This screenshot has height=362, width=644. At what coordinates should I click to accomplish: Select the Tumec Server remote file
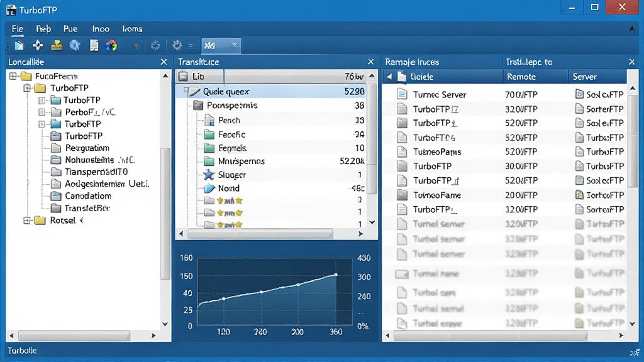505,94
